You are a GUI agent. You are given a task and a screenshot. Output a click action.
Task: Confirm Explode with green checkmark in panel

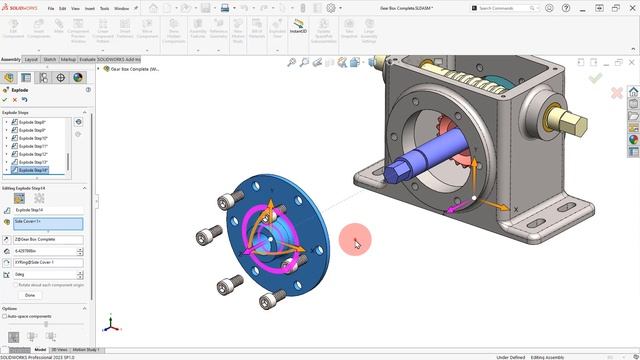tap(4, 100)
